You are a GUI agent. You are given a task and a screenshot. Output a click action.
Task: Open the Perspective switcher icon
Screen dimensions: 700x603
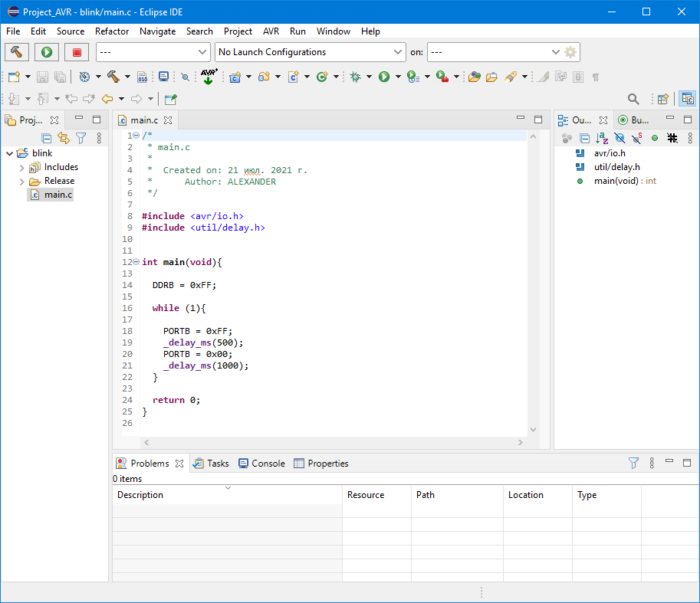663,99
